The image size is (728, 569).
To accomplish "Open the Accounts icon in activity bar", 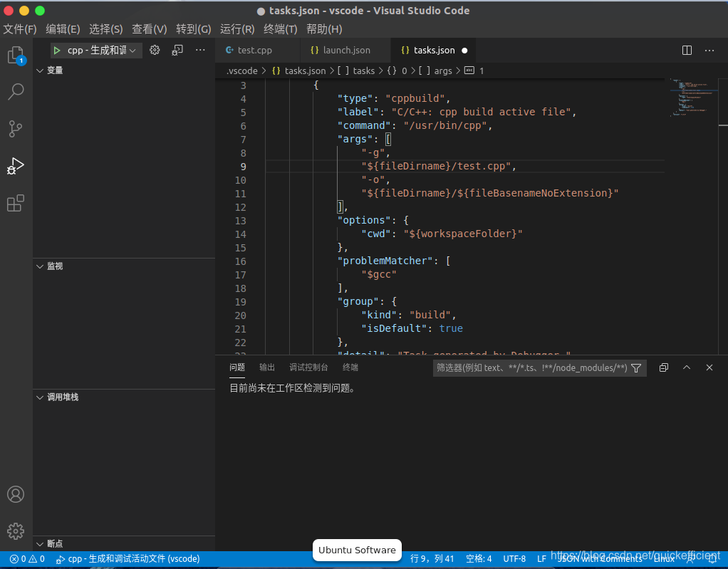I will click(x=16, y=494).
